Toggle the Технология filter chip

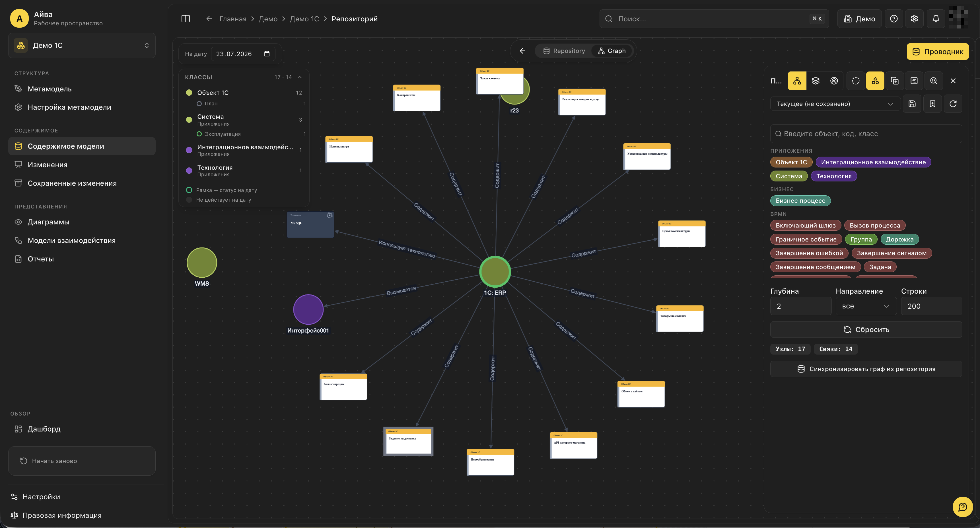(834, 176)
